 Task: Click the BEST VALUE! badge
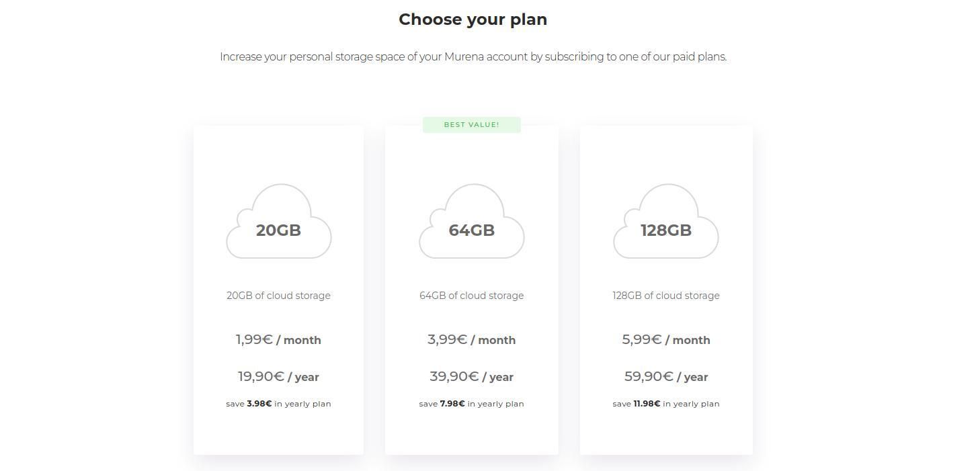pyautogui.click(x=471, y=125)
